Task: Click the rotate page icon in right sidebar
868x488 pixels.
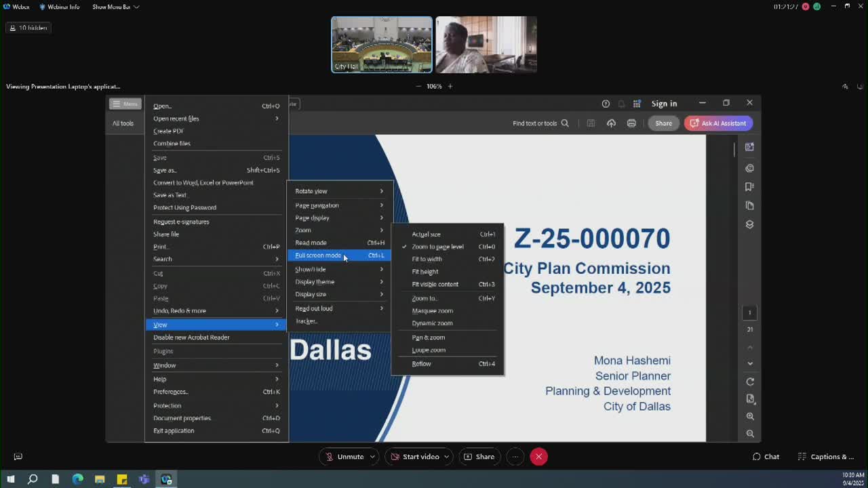Action: pyautogui.click(x=750, y=382)
